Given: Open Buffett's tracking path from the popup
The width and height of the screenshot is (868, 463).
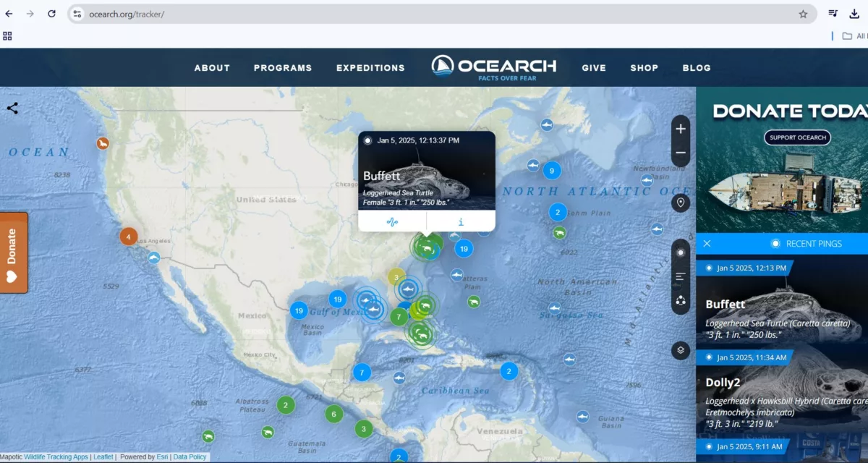Looking at the screenshot, I should click(393, 221).
